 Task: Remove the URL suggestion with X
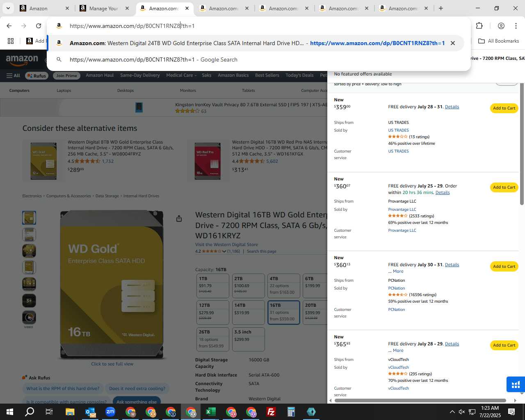point(452,43)
